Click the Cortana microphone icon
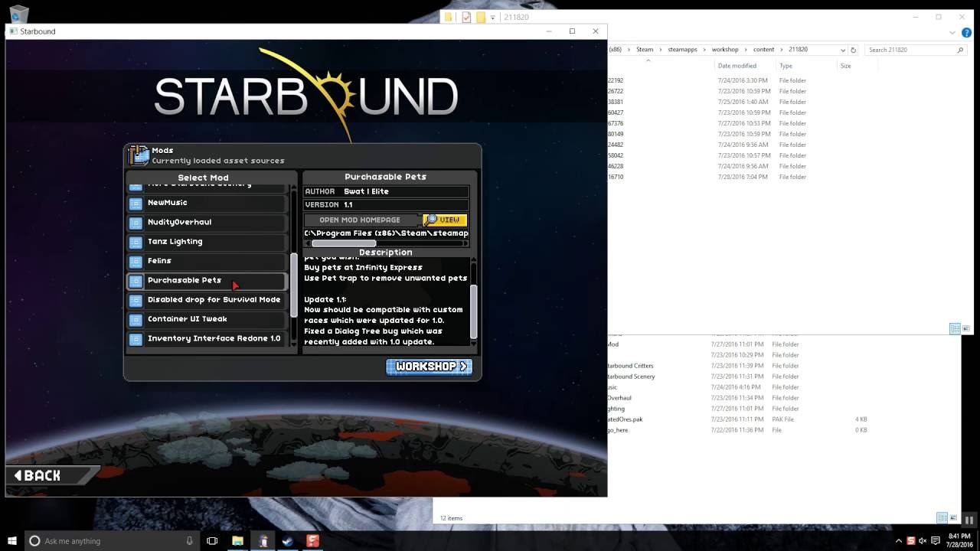Screen dimensions: 980x551 (x=189, y=540)
